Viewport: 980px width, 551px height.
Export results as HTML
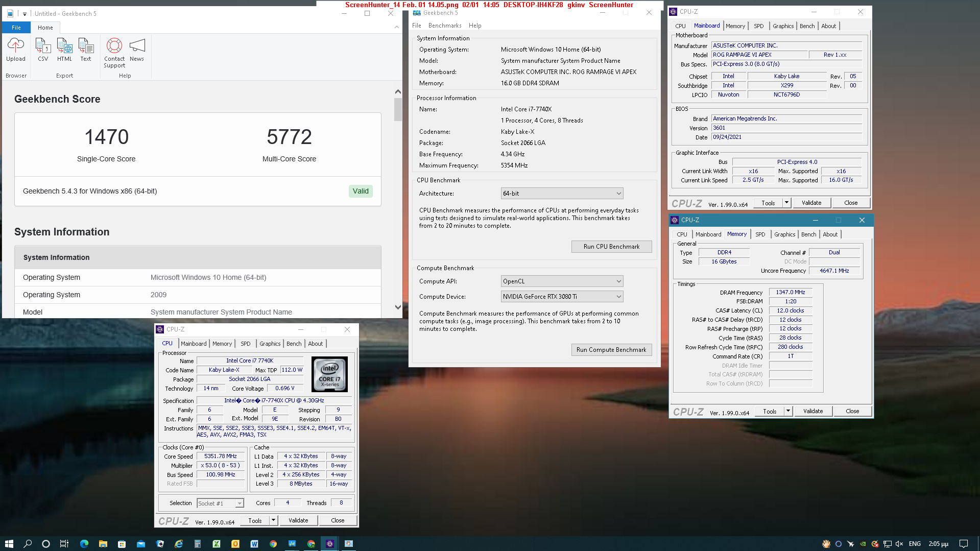point(64,50)
